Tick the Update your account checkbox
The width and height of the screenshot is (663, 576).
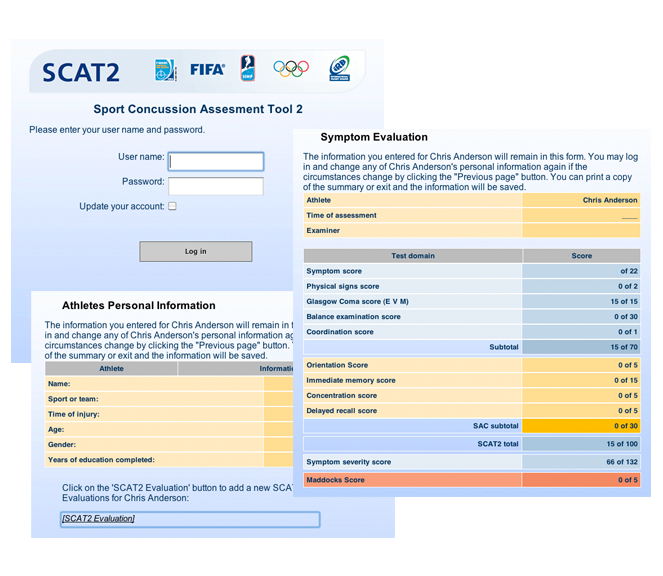(x=173, y=206)
